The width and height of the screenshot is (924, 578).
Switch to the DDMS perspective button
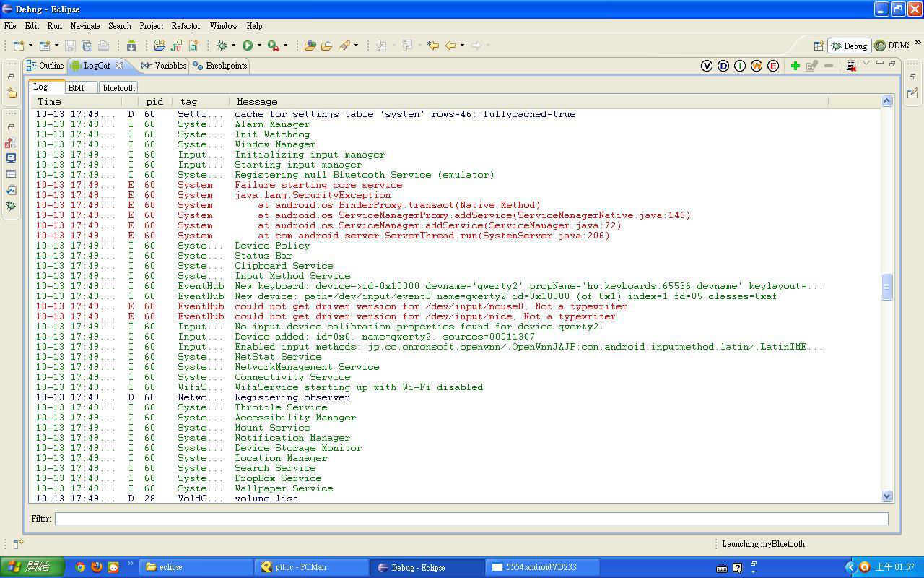pyautogui.click(x=891, y=46)
